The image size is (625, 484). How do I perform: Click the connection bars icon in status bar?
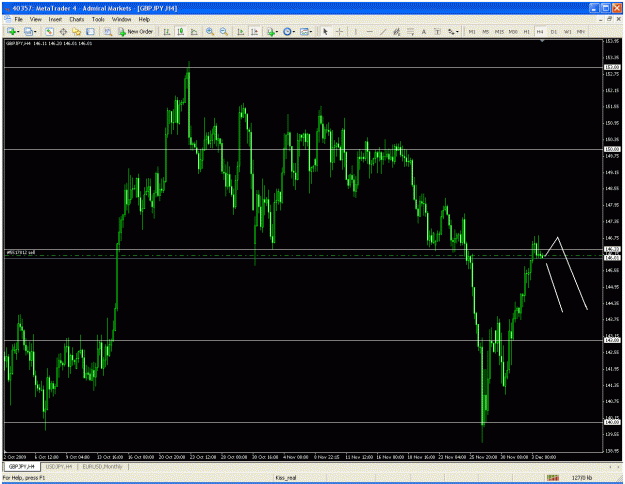coord(553,478)
